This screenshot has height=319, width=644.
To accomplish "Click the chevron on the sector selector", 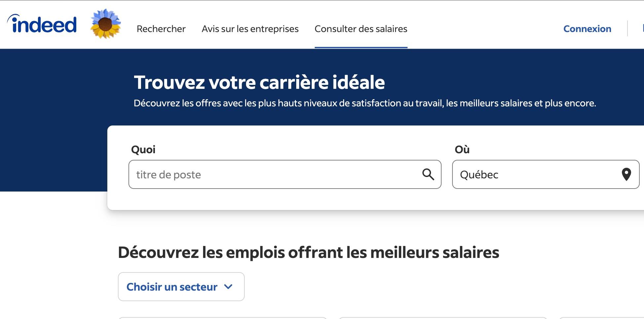I will pyautogui.click(x=229, y=287).
